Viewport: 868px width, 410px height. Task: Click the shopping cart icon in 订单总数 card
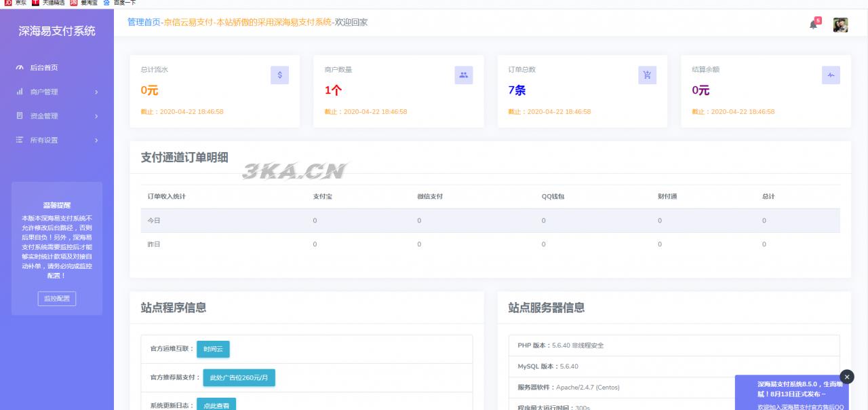coord(647,75)
